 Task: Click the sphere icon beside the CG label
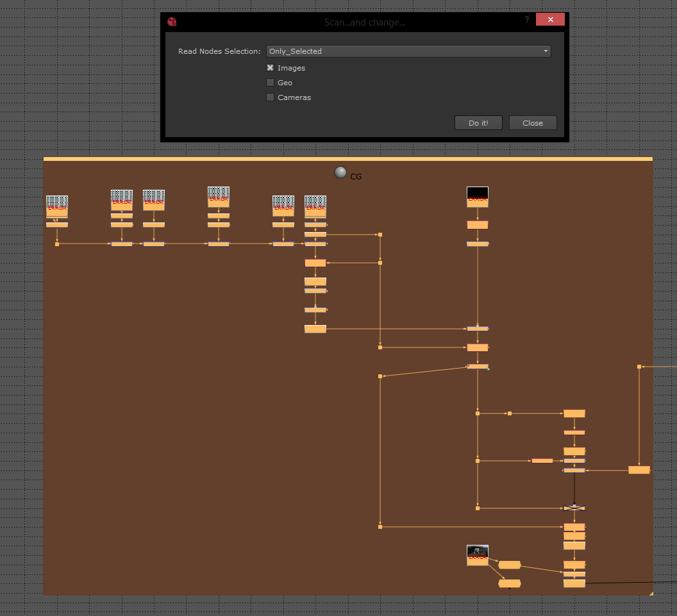click(x=340, y=172)
